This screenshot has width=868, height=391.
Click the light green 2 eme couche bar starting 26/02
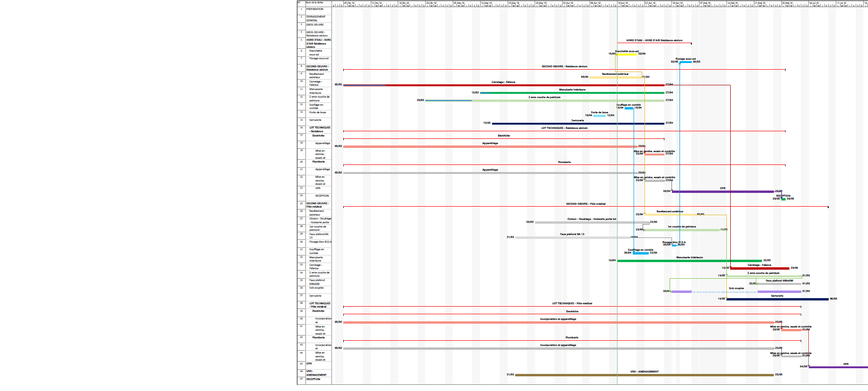(545, 100)
